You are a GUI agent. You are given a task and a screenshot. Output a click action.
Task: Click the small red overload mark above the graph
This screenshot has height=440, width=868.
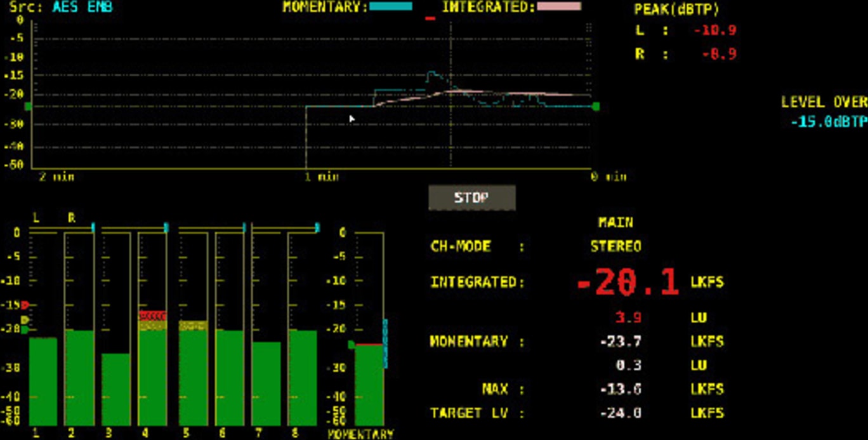click(431, 18)
